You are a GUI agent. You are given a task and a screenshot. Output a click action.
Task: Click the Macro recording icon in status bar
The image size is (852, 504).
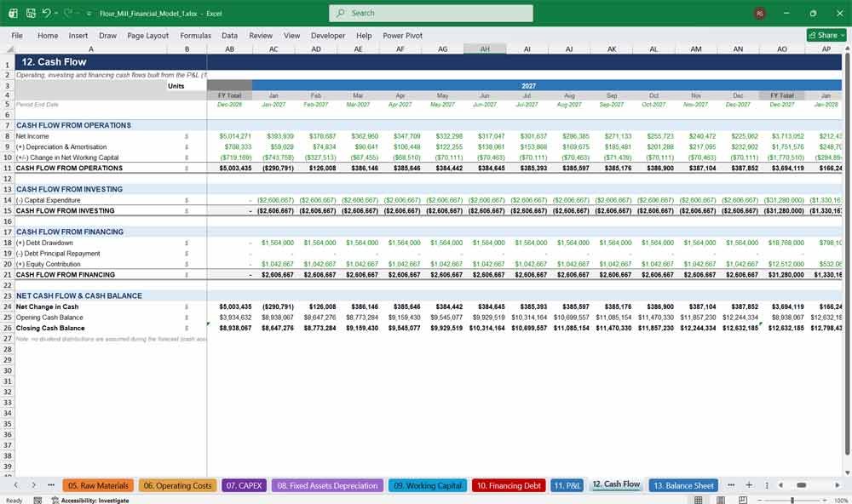37,501
